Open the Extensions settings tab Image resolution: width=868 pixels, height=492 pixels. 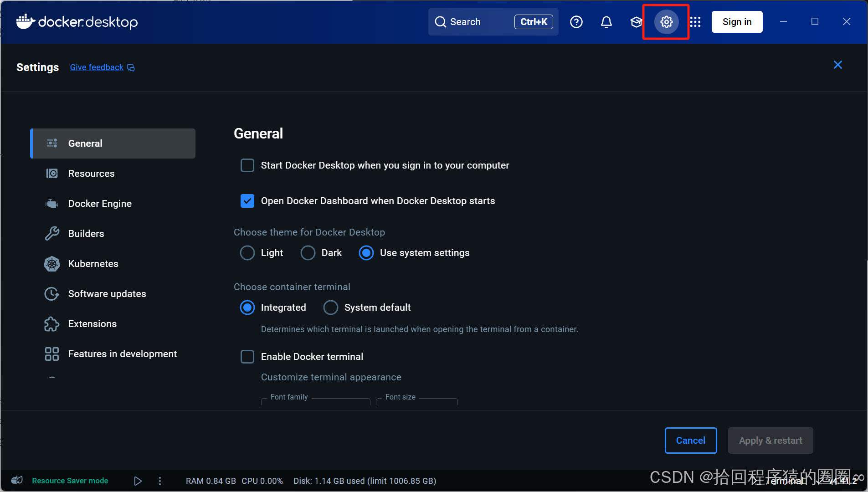pos(113,324)
